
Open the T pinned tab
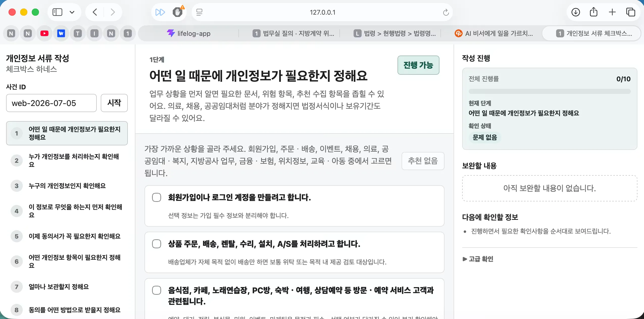[78, 33]
